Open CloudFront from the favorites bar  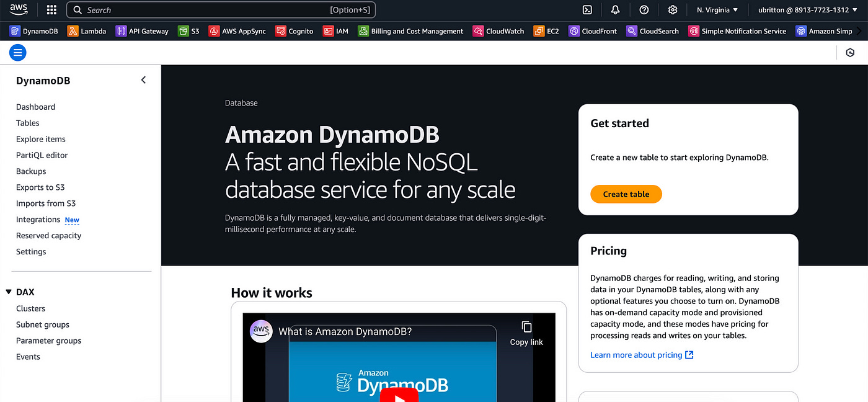(592, 30)
